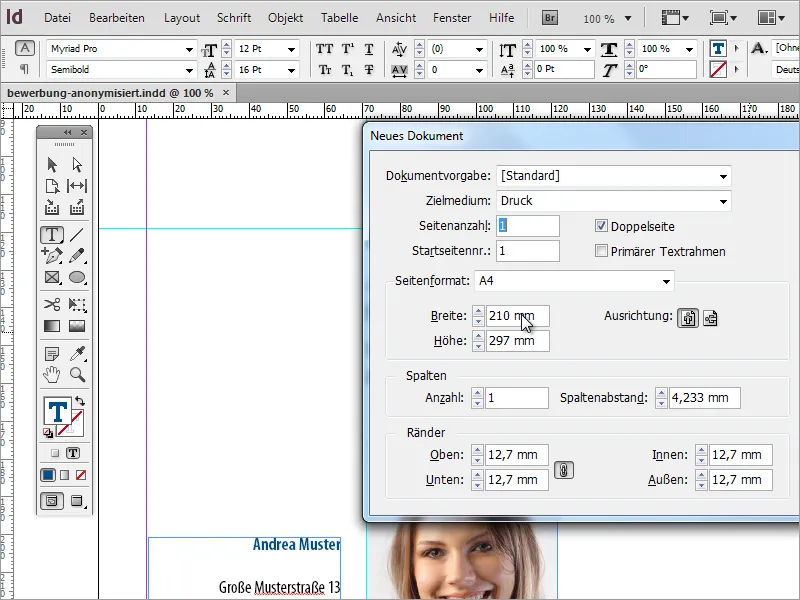Apply color button in toolbox
The height and width of the screenshot is (600, 800).
tap(48, 475)
